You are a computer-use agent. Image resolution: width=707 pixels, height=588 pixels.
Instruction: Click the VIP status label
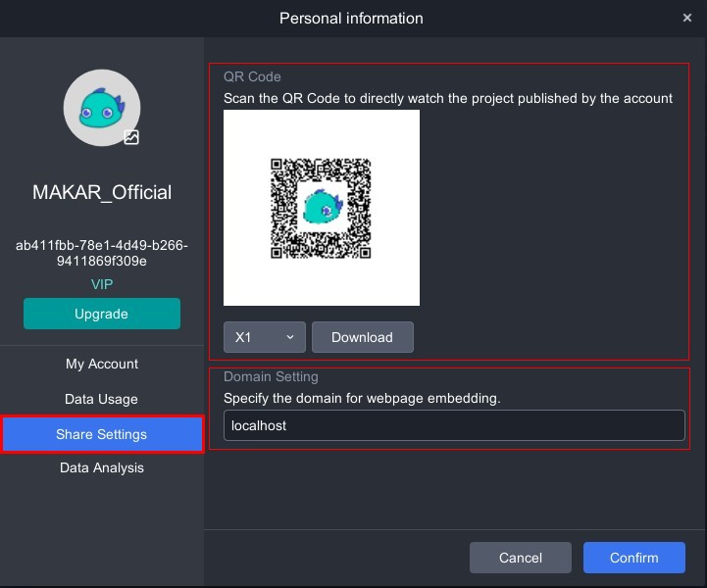(x=102, y=284)
